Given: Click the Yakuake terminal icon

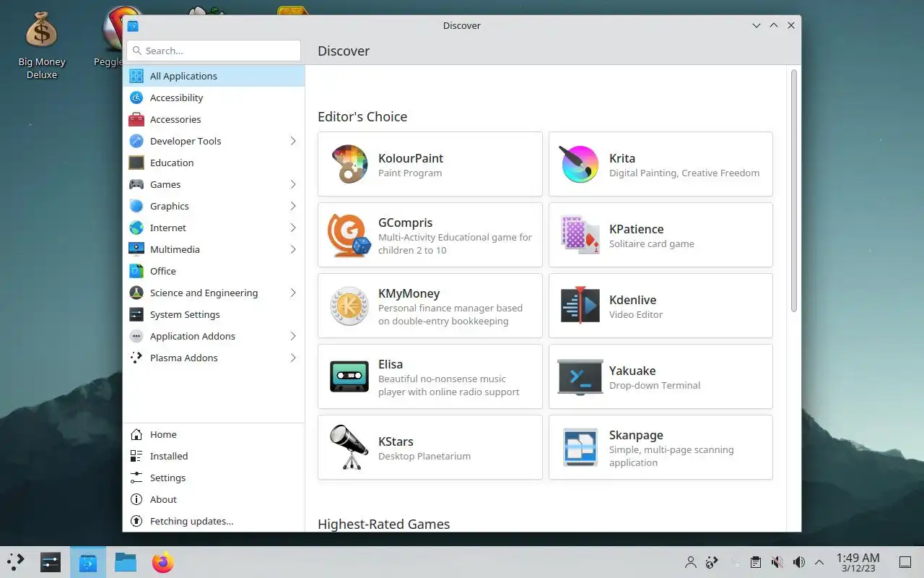Looking at the screenshot, I should (580, 376).
